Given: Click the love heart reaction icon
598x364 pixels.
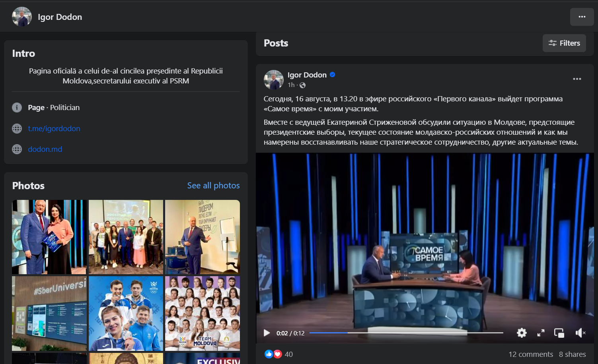Looking at the screenshot, I should click(278, 354).
